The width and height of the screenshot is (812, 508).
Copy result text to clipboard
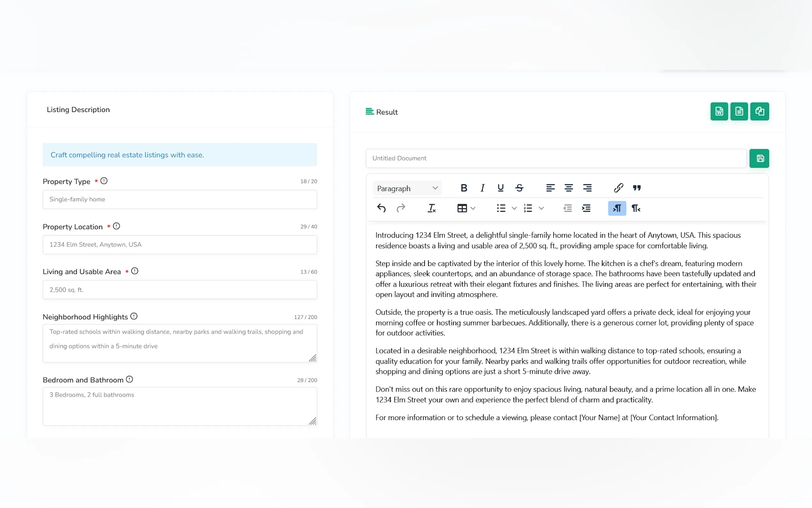(x=759, y=111)
